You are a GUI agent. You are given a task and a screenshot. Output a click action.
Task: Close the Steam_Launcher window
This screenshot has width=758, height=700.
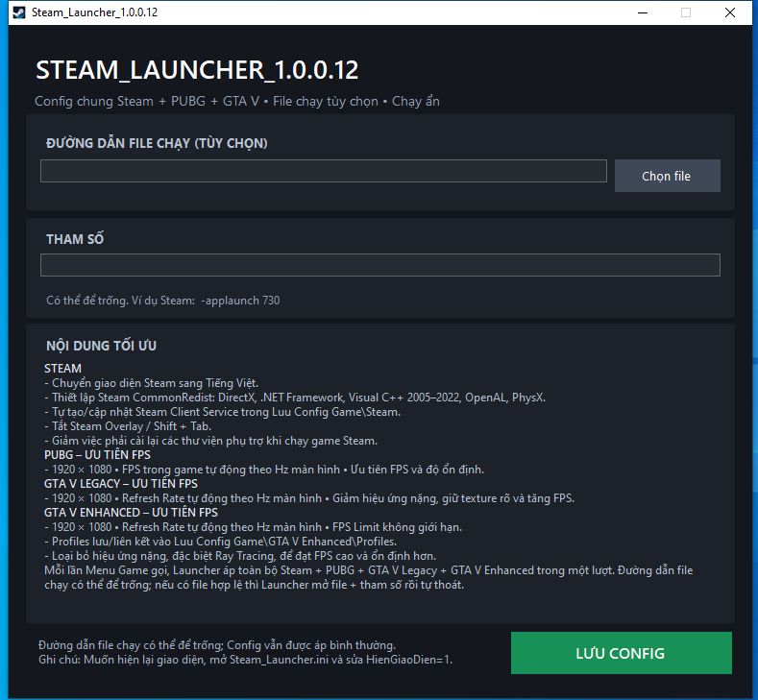(730, 12)
